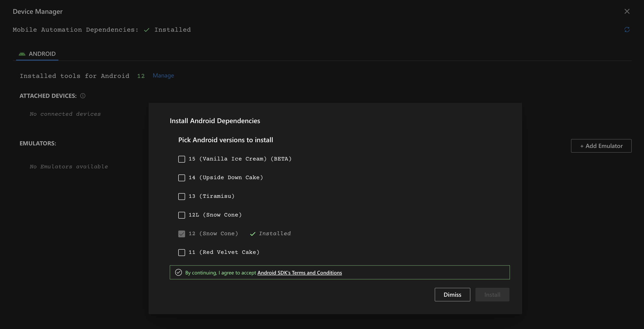Click the green dependencies installed checkmark

[x=147, y=30]
